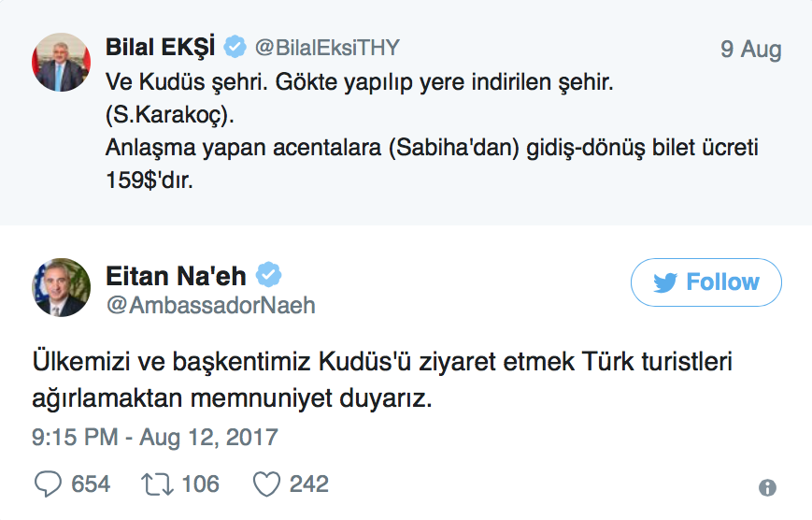Viewport: 812px width, 520px height.
Task: Open the tweet info circle icon
Action: click(767, 487)
